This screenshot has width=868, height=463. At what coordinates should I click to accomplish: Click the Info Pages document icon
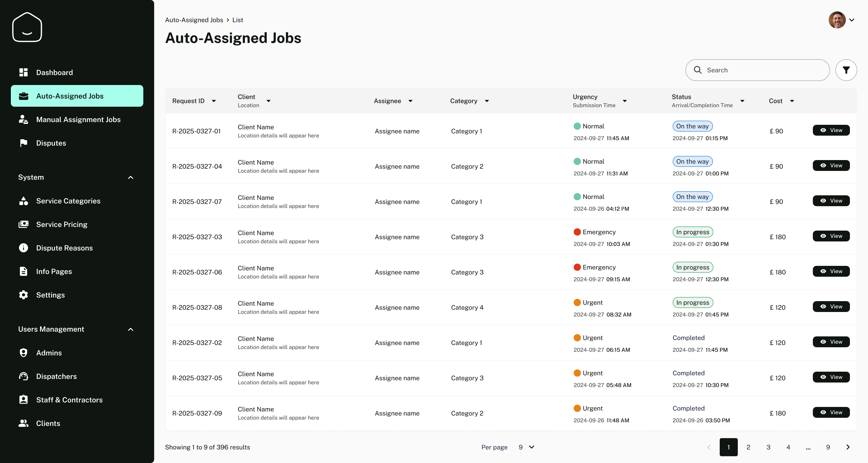(x=23, y=271)
